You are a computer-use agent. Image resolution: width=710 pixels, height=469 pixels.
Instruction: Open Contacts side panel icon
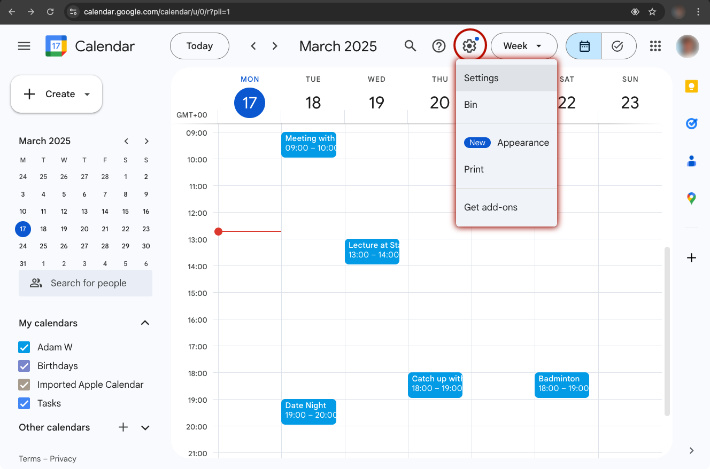pos(691,161)
